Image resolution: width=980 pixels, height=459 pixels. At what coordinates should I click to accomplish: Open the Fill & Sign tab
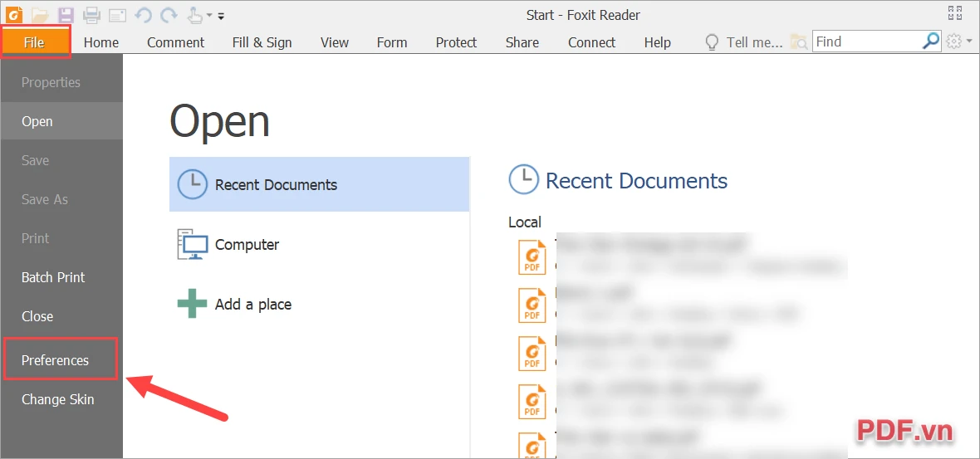[x=262, y=42]
